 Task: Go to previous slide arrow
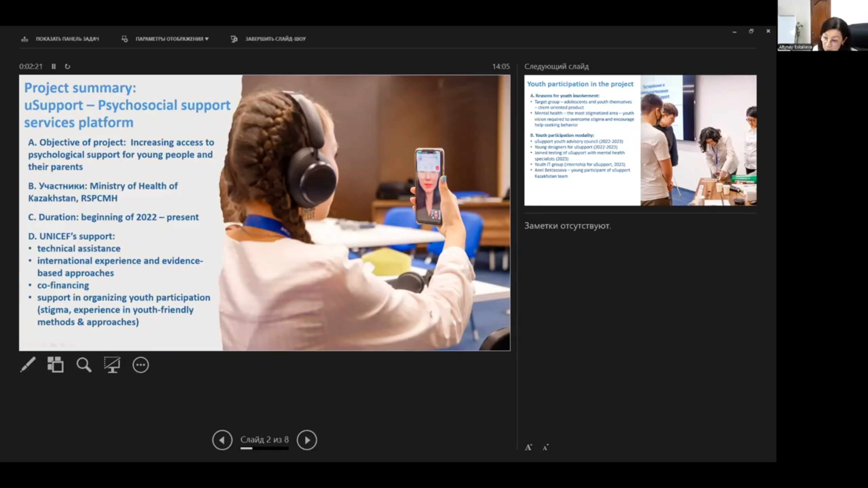[222, 440]
